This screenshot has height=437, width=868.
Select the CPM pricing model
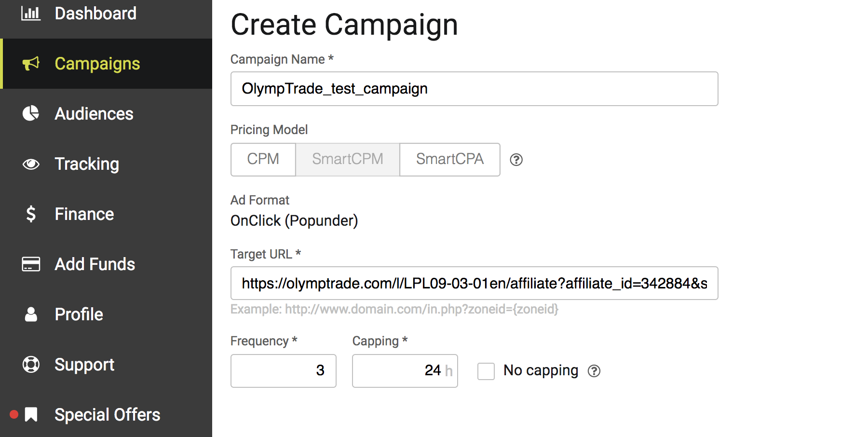point(263,159)
